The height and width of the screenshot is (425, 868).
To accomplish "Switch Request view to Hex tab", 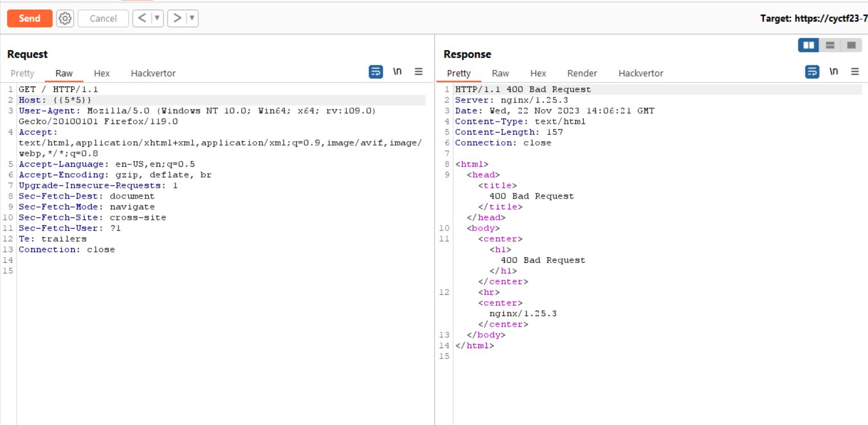I will [x=102, y=73].
